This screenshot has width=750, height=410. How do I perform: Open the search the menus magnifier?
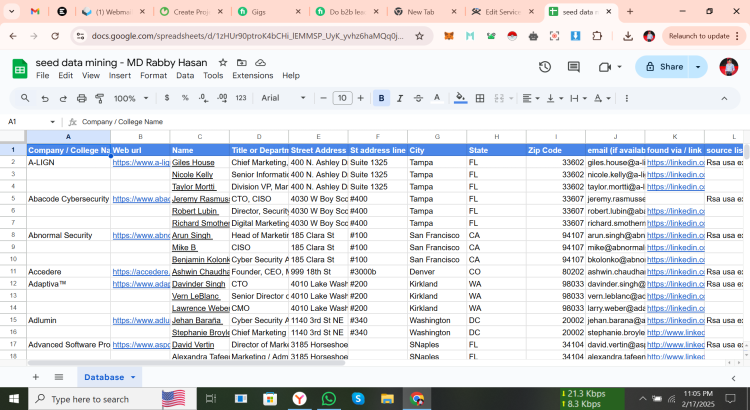click(25, 98)
